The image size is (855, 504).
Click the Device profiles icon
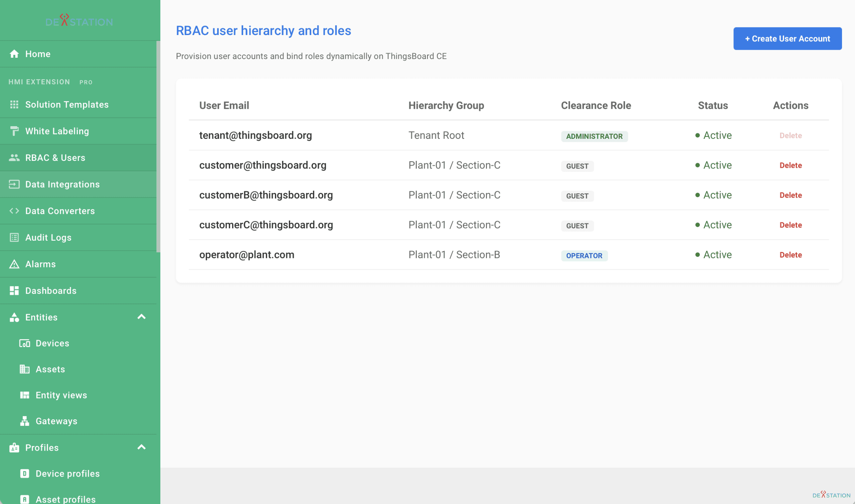(24, 473)
